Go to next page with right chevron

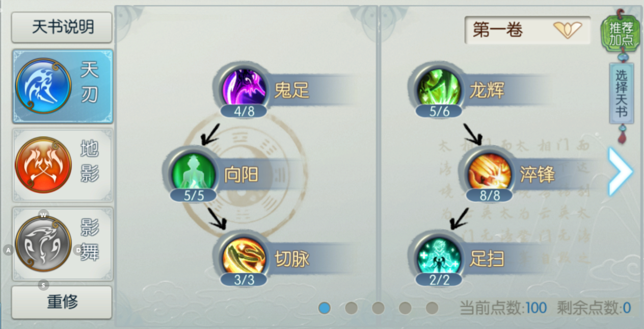(x=620, y=172)
